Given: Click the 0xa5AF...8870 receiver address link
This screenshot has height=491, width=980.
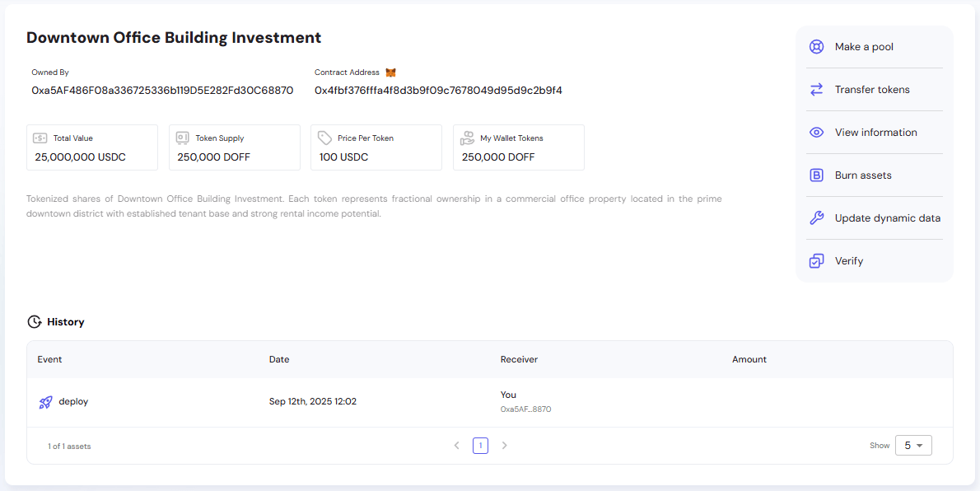Looking at the screenshot, I should 526,409.
